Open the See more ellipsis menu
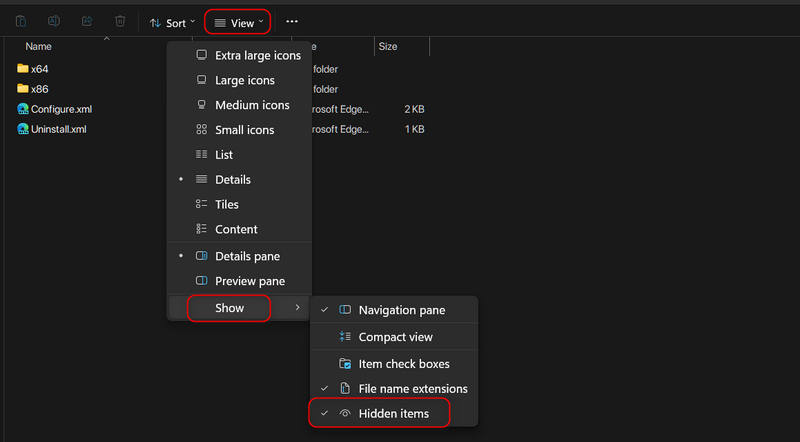The image size is (800, 442). click(x=292, y=21)
